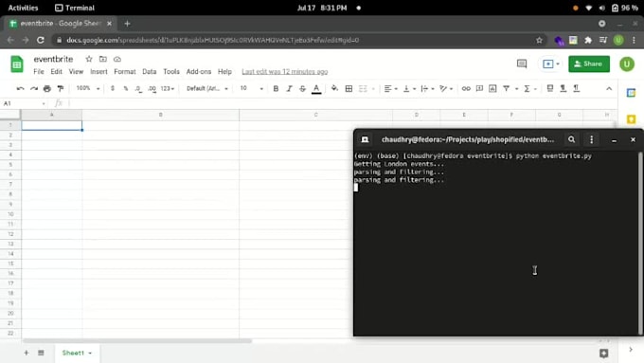Star the eventbrite spreadsheet

[89, 59]
